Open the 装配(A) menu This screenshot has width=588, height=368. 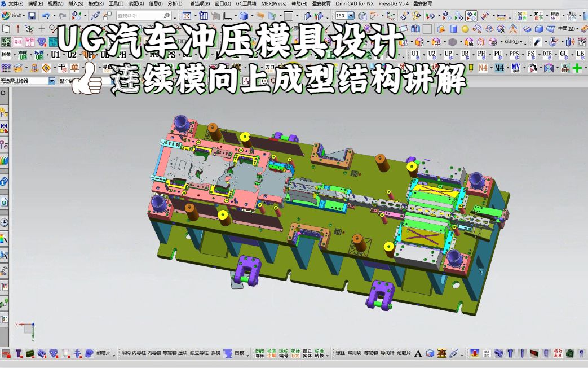click(136, 3)
